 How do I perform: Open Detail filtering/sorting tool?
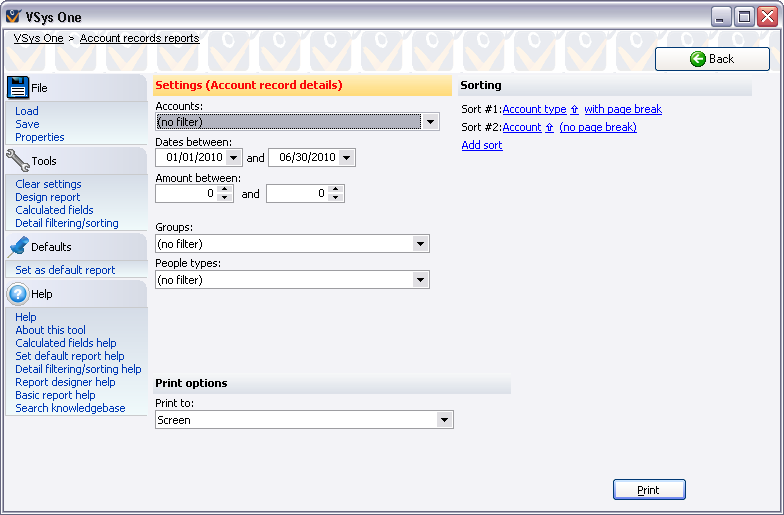pos(66,223)
